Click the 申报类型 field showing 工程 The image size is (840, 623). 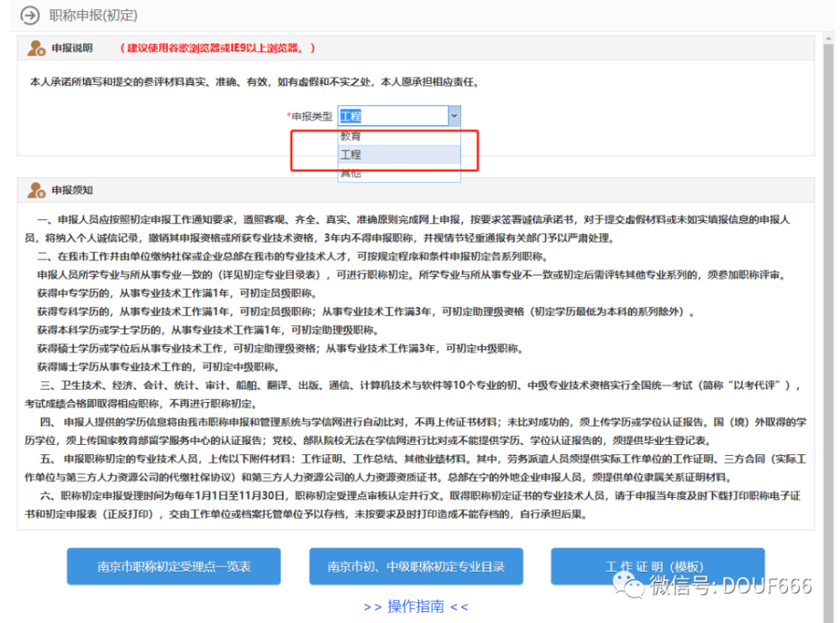[393, 116]
